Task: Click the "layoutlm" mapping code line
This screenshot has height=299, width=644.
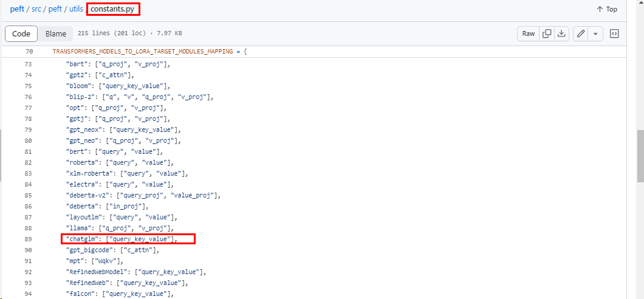Action: [x=122, y=217]
